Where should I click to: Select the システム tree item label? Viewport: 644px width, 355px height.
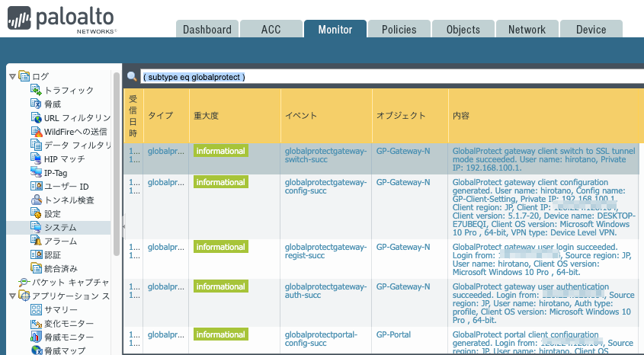[60, 227]
